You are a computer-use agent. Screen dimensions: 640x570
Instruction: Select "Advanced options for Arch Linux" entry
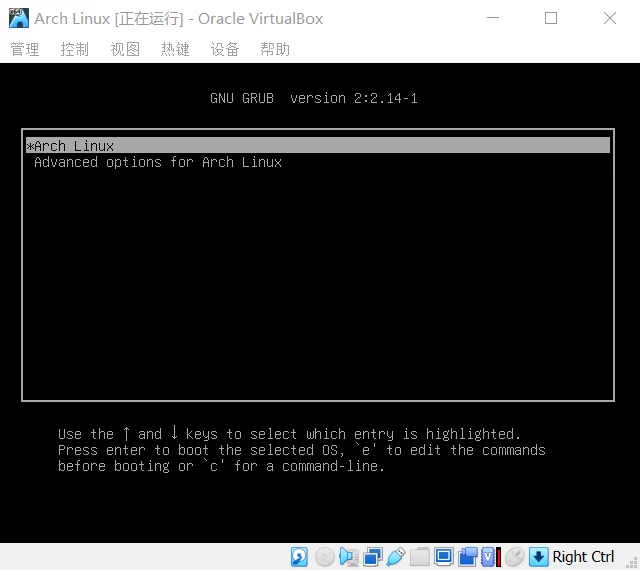(158, 162)
